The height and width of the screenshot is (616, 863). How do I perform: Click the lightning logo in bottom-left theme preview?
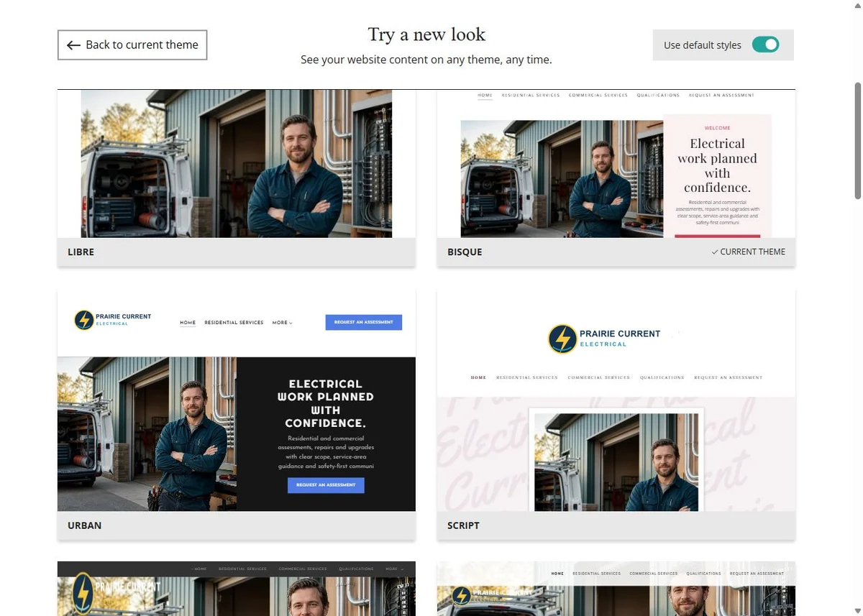click(x=83, y=594)
